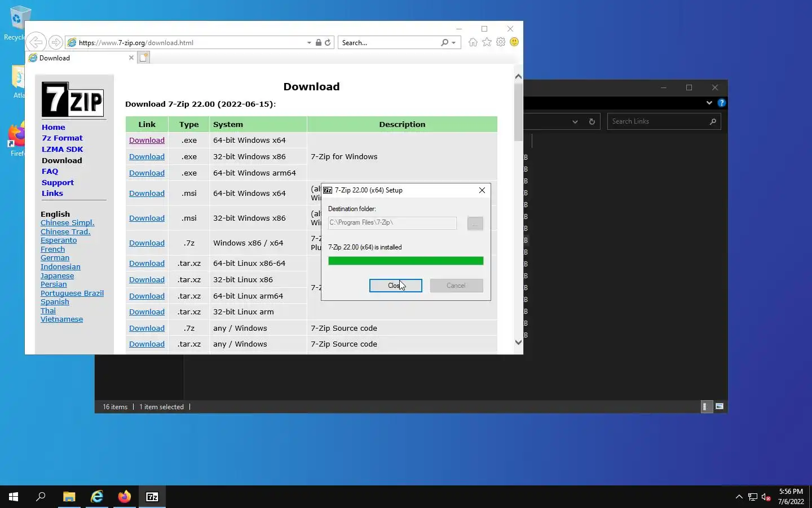
Task: Switch File Explorer to large icons view
Action: coord(720,406)
